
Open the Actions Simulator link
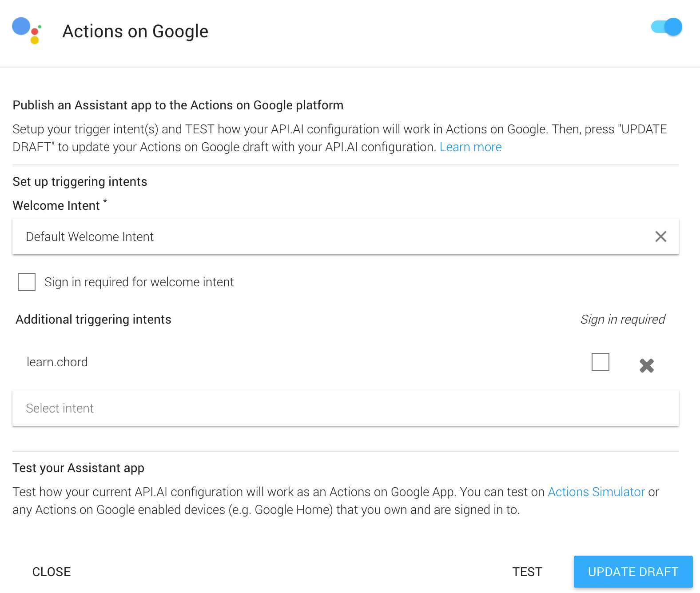596,492
